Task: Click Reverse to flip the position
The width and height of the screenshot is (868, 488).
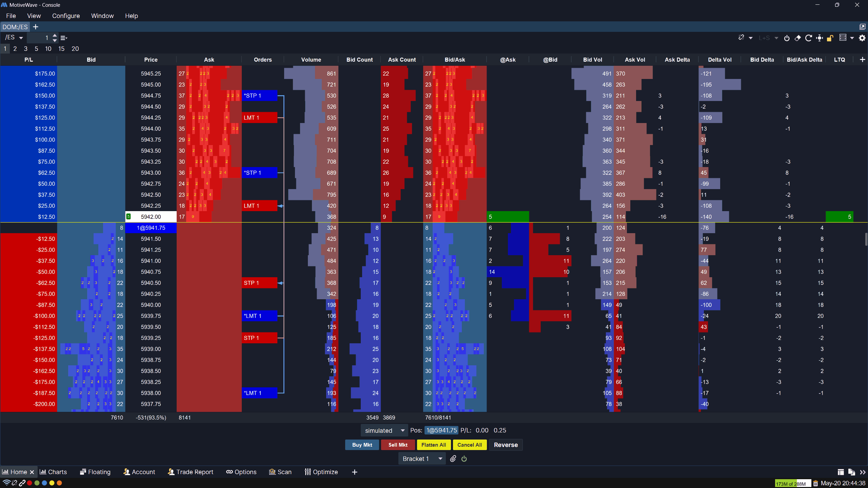Action: (x=505, y=445)
